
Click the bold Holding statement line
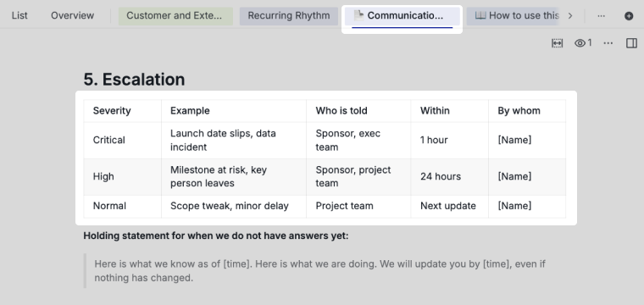tap(215, 236)
